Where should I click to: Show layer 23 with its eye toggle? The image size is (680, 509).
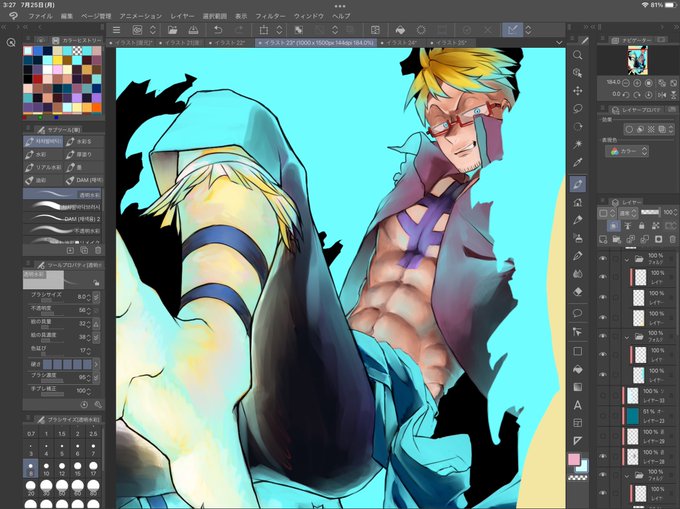pos(603,416)
